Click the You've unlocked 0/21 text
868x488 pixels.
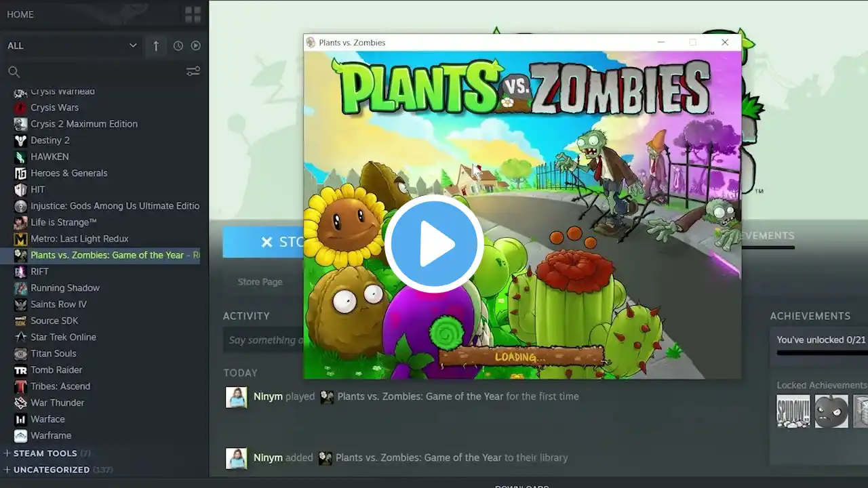pyautogui.click(x=821, y=340)
